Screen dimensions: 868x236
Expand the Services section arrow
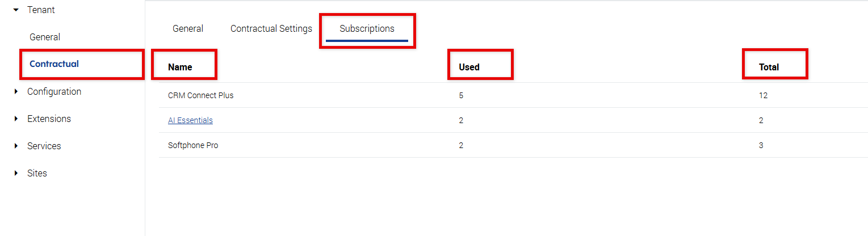(16, 146)
